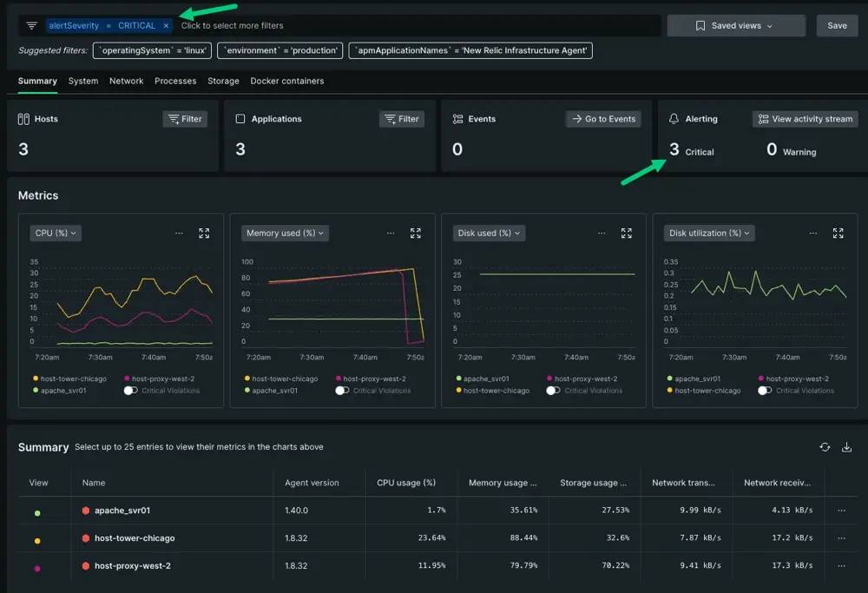Remove the alertSeverity CRITICAL filter chip
This screenshot has width=868, height=593.
click(166, 26)
